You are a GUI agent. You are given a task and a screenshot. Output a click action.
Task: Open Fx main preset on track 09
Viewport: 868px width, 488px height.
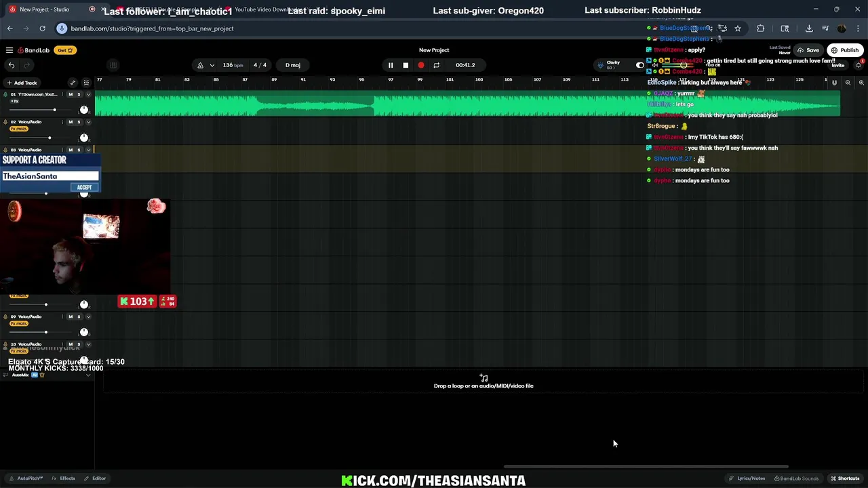(x=19, y=323)
